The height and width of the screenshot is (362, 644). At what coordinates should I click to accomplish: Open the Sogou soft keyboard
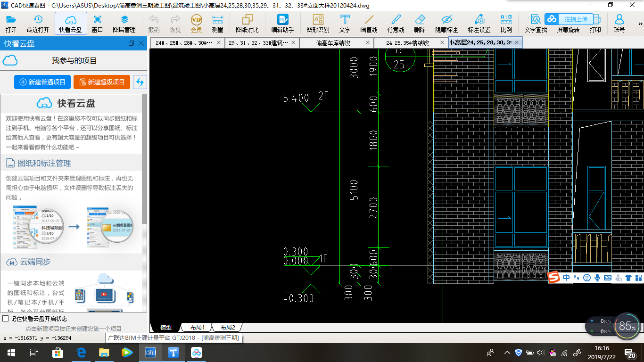tap(607, 278)
